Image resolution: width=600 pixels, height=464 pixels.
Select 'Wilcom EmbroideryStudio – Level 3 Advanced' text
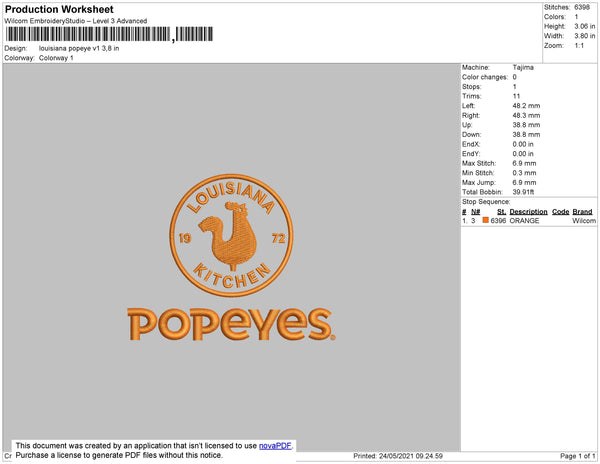tap(76, 21)
